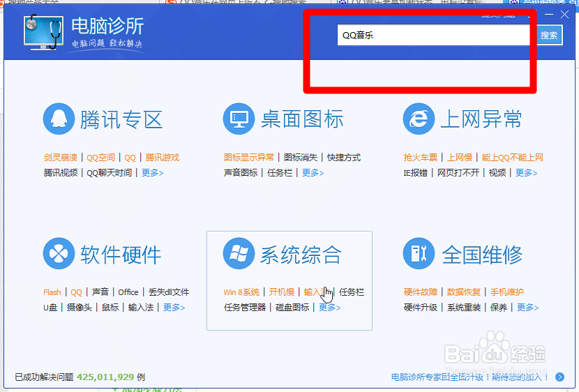Open the 鼠标 link

110,308
